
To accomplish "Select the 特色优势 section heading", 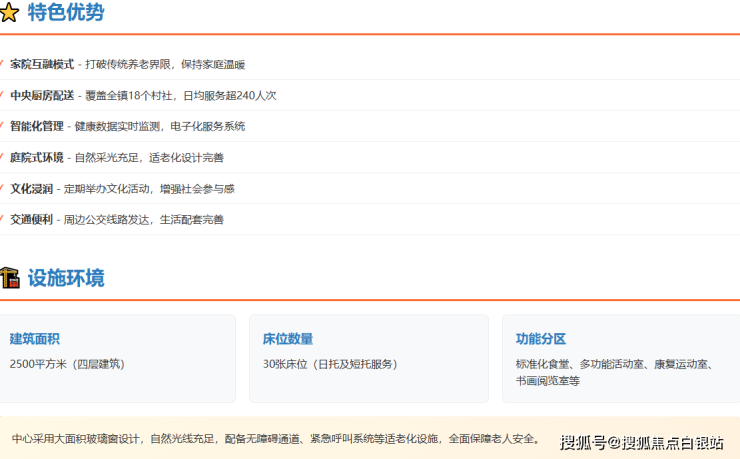I will coord(66,13).
